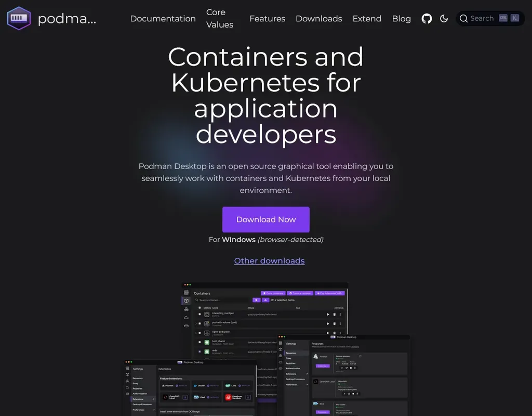Image resolution: width=532 pixels, height=416 pixels.
Task: Open the Documentation nav item
Action: click(x=163, y=19)
